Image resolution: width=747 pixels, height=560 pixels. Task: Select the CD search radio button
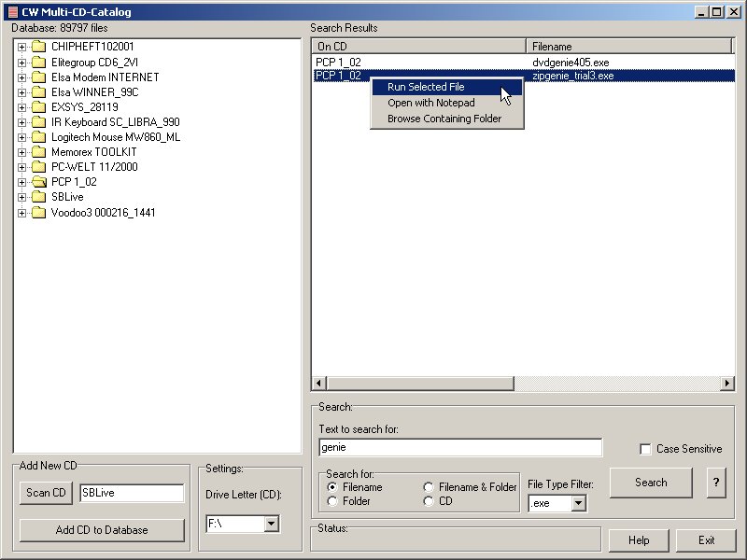click(429, 501)
